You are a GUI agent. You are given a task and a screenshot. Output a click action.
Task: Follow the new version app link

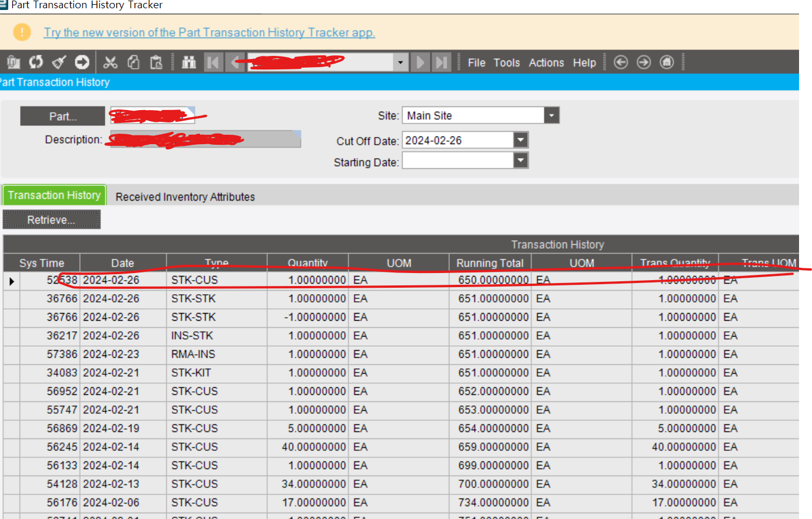210,32
